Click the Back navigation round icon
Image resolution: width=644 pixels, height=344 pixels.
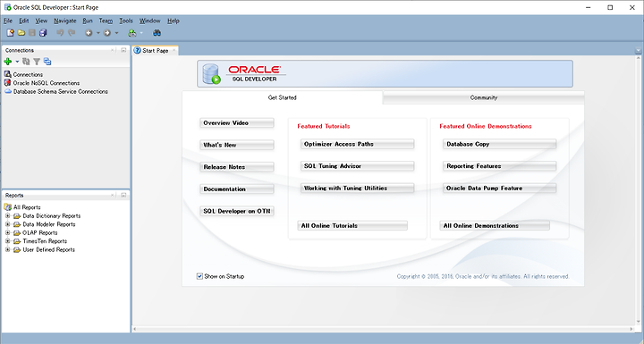point(89,33)
